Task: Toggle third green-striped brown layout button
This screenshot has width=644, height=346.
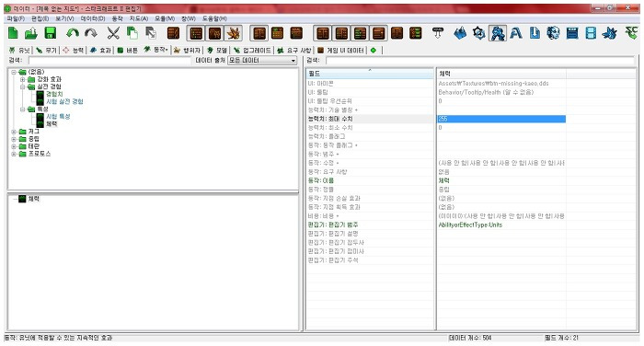Action: [360, 33]
